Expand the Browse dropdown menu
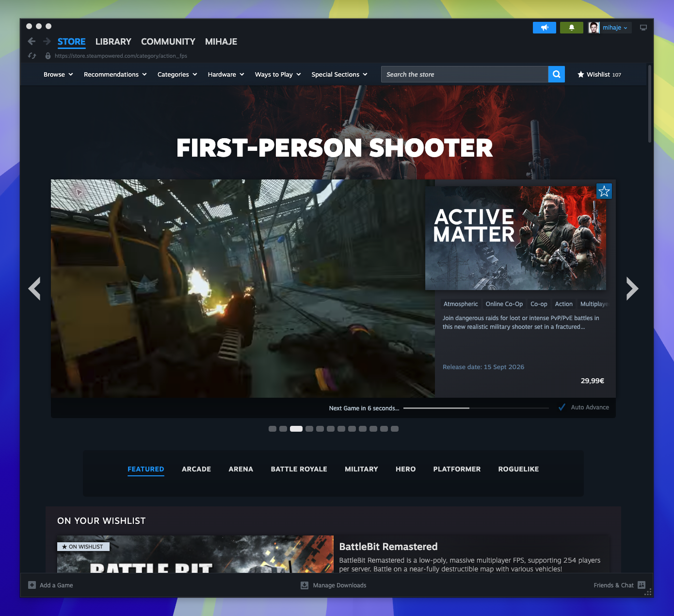This screenshot has width=674, height=616. pyautogui.click(x=58, y=74)
